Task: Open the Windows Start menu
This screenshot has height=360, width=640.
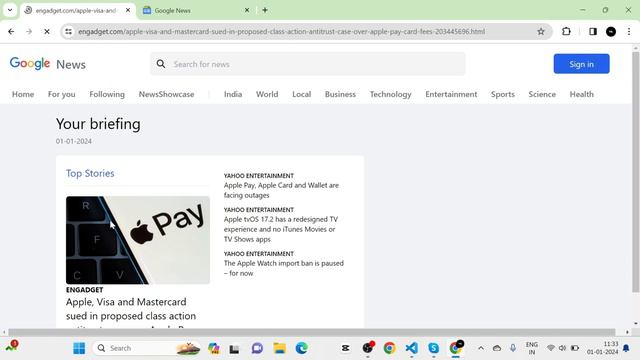Action: (79, 348)
